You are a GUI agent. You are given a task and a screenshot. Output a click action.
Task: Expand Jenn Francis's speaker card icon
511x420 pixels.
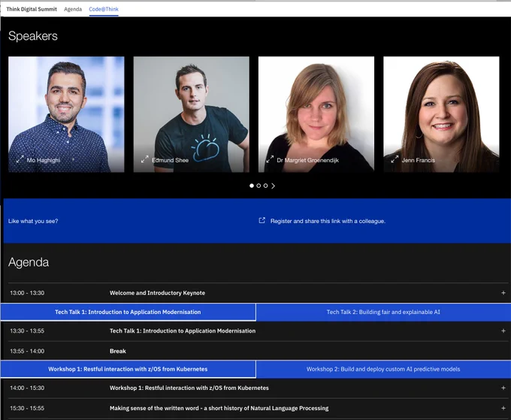[x=395, y=159]
